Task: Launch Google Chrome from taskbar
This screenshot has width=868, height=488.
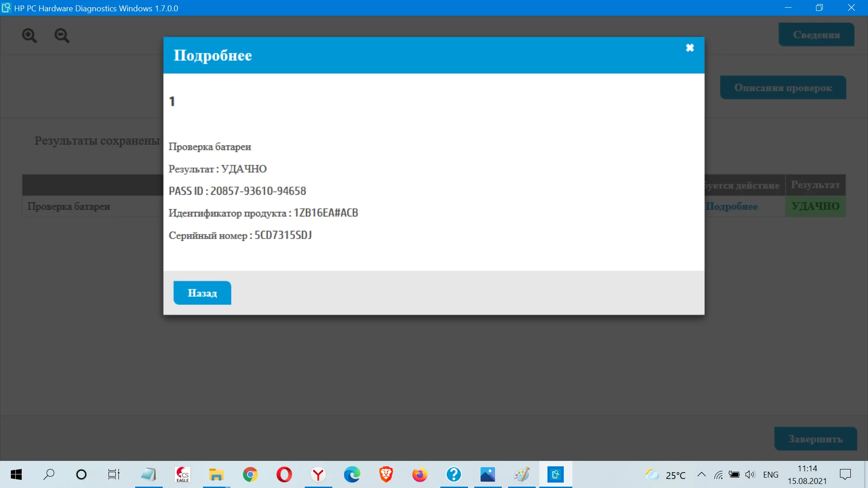Action: pyautogui.click(x=250, y=474)
